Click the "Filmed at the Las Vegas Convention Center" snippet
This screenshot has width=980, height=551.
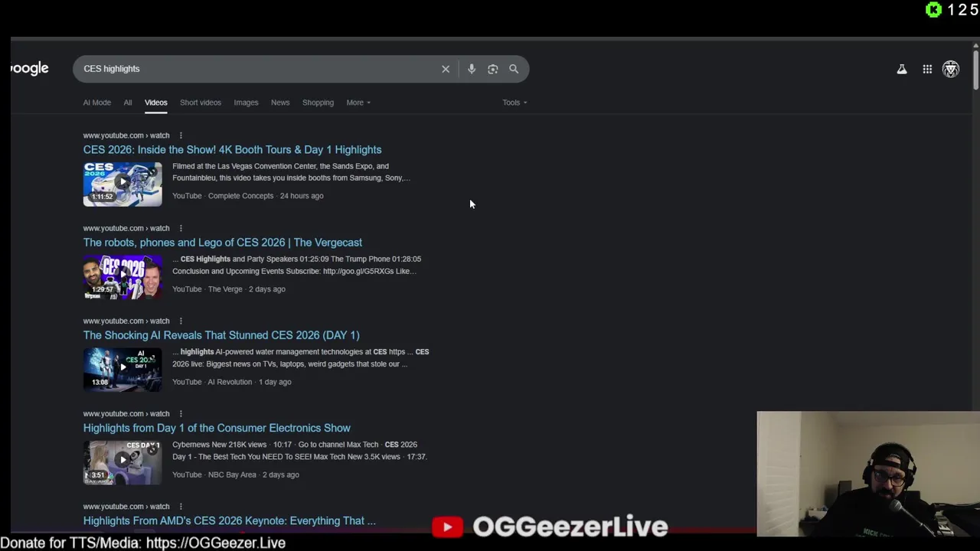pyautogui.click(x=292, y=172)
